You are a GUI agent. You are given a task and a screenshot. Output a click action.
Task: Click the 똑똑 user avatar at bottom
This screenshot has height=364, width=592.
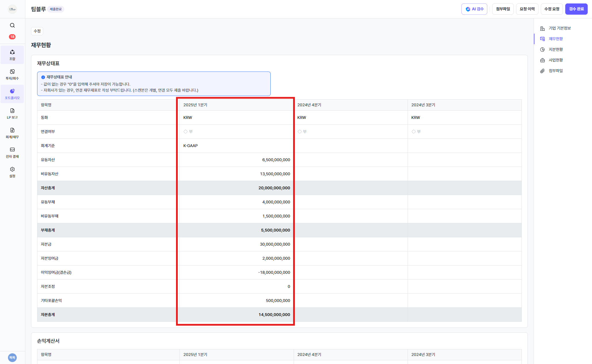[x=12, y=357]
